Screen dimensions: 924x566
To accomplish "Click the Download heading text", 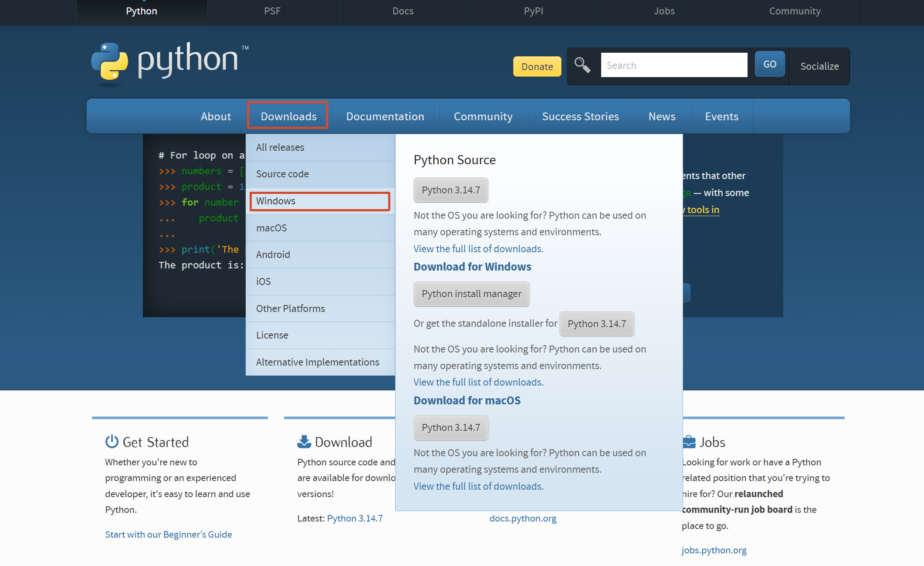I will [344, 442].
